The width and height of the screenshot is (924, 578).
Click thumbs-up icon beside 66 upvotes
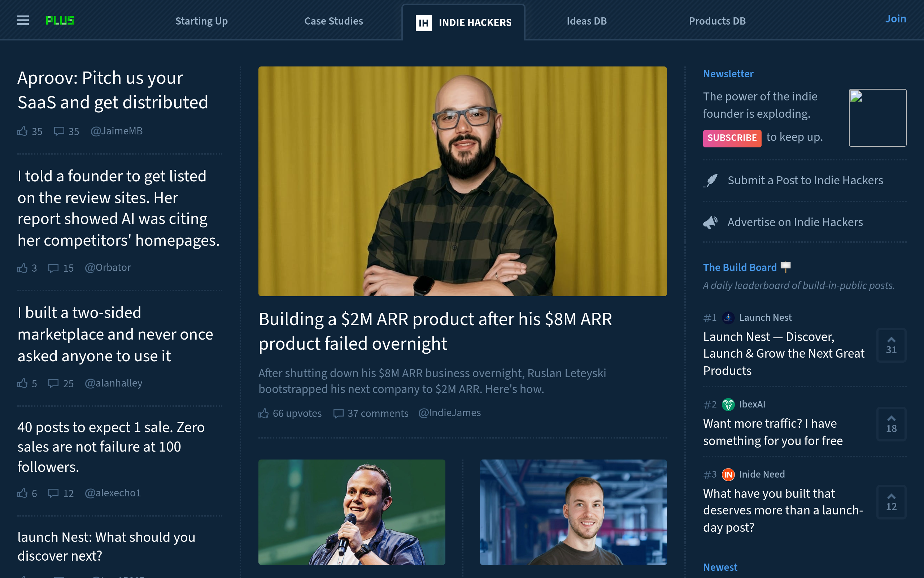tap(263, 413)
